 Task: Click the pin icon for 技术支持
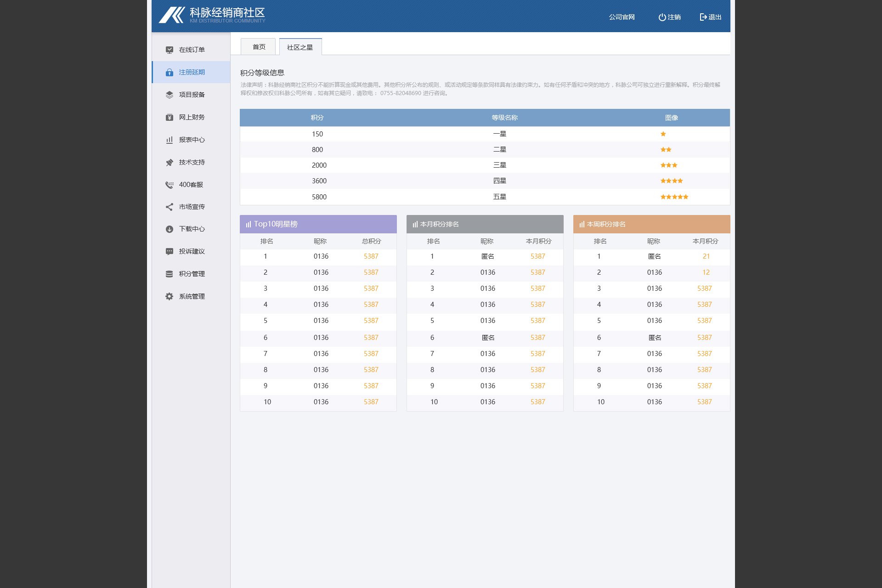170,162
